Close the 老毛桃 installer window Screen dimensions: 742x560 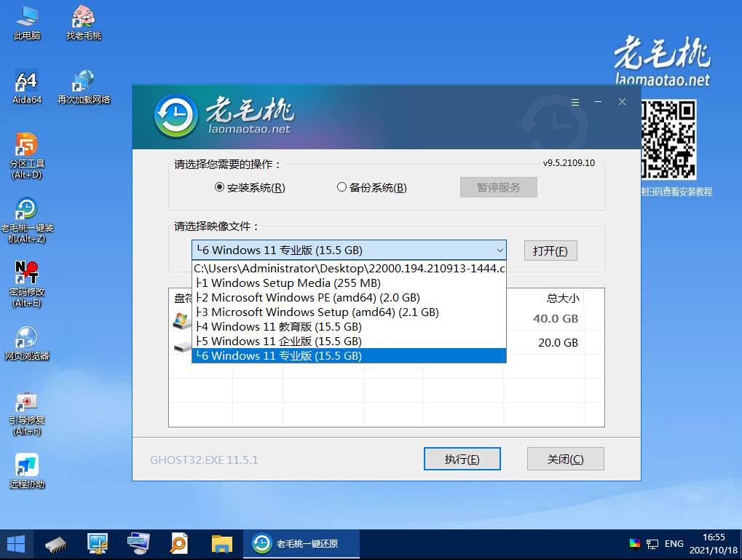pos(622,102)
